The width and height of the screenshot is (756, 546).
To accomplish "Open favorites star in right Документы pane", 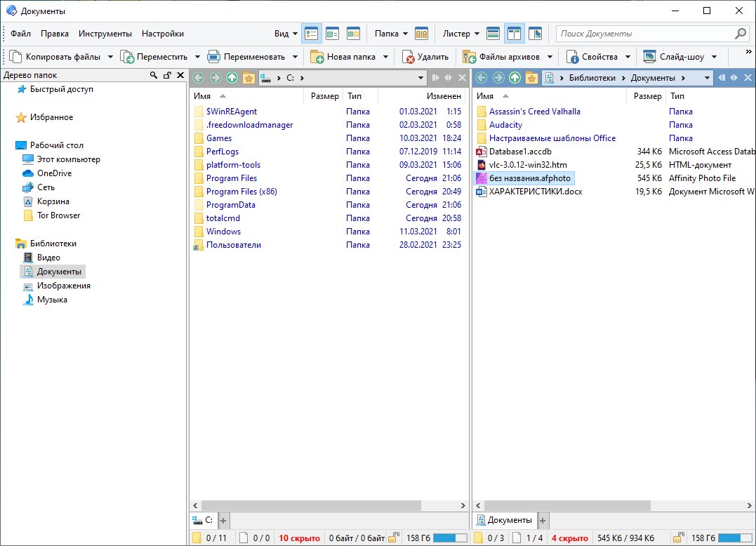I will (x=531, y=78).
